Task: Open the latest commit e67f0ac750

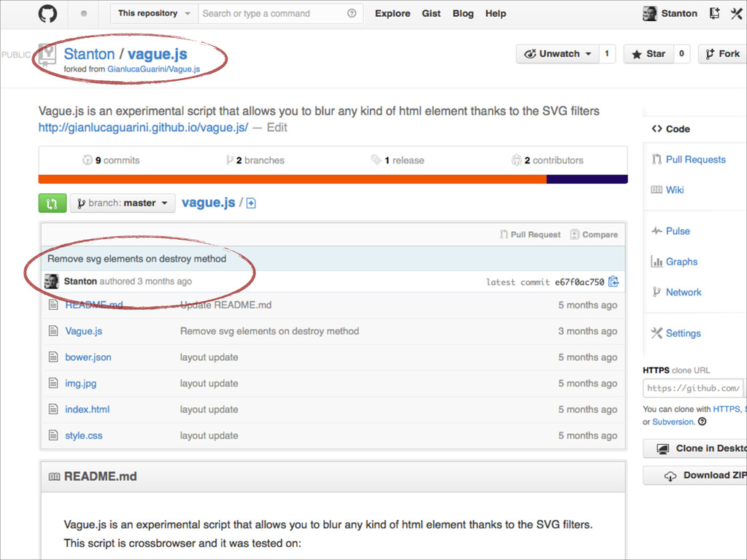Action: pyautogui.click(x=579, y=282)
